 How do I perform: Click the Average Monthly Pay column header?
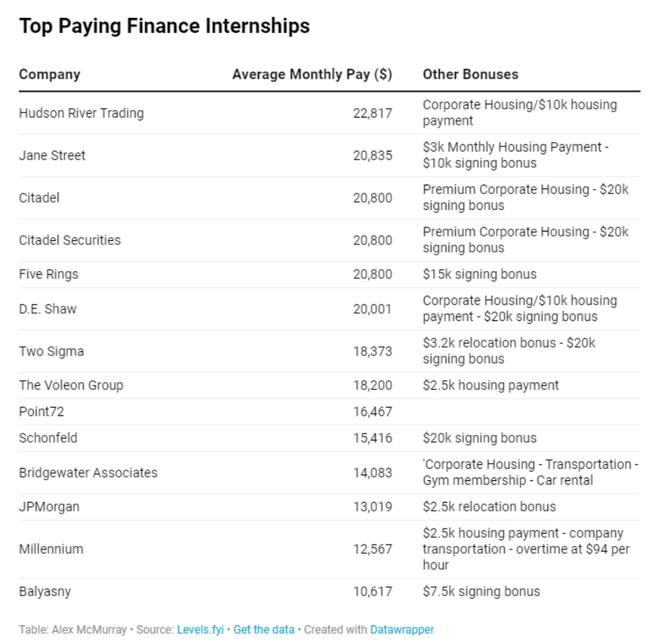point(312,74)
